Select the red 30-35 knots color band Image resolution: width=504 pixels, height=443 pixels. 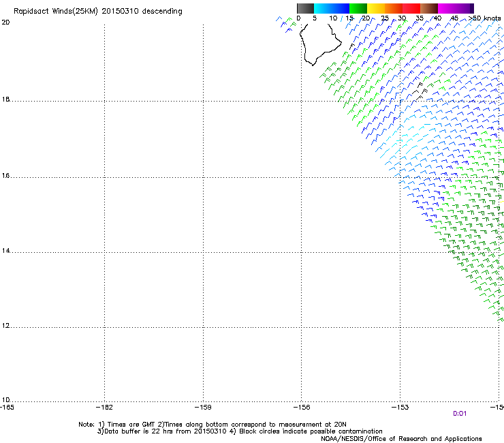(411, 8)
